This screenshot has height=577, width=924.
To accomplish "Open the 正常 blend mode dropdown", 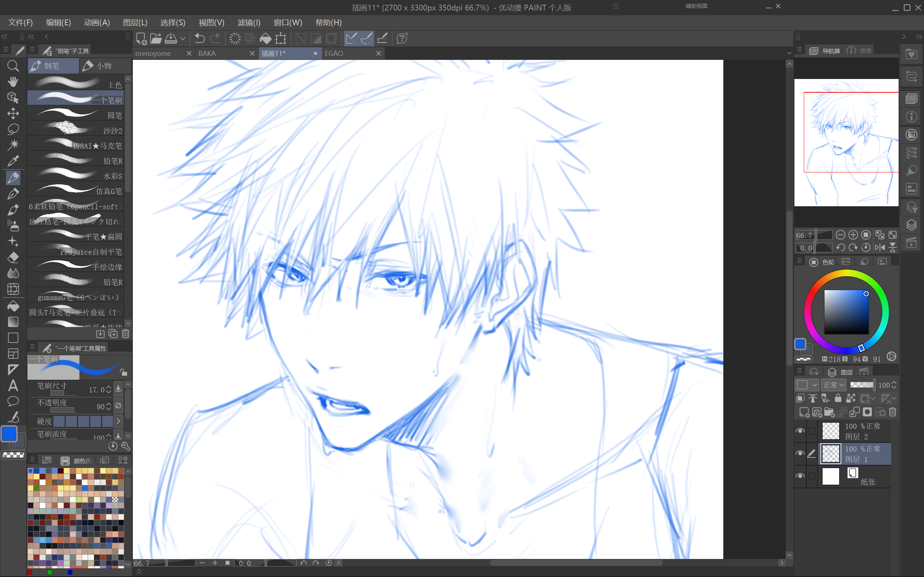I will 834,385.
